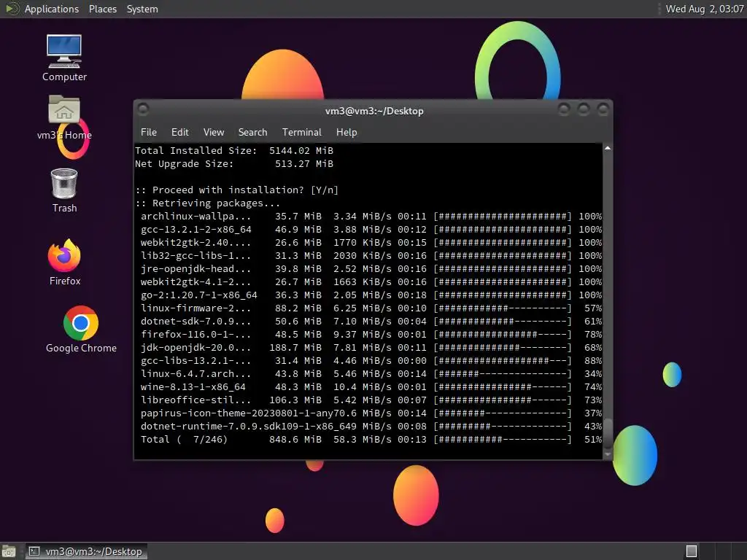747x560 pixels.
Task: Click the 'Total Installed Size' line
Action: 234,150
